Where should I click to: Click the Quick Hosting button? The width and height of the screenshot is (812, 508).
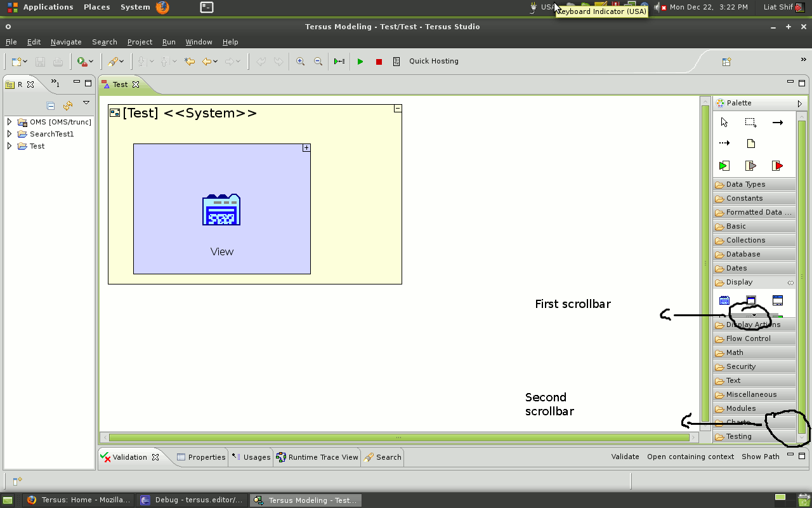433,62
